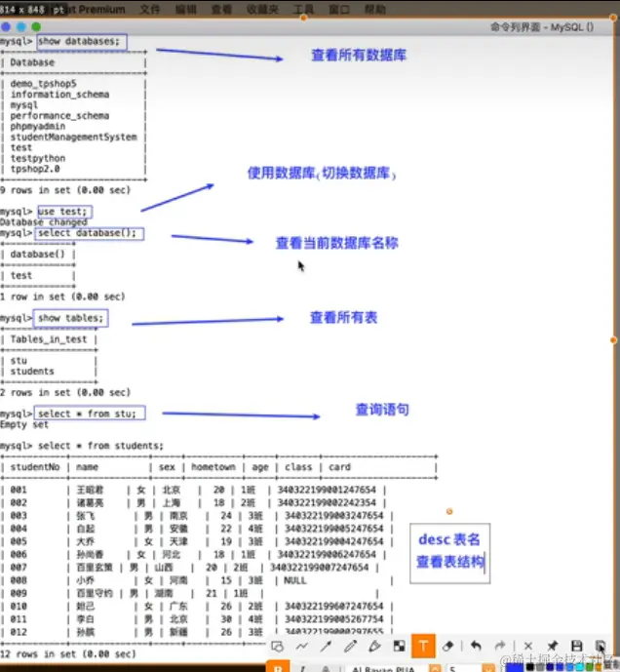Image resolution: width=620 pixels, height=672 pixels.
Task: Click inside the desc 表名 text box
Action: [450, 553]
